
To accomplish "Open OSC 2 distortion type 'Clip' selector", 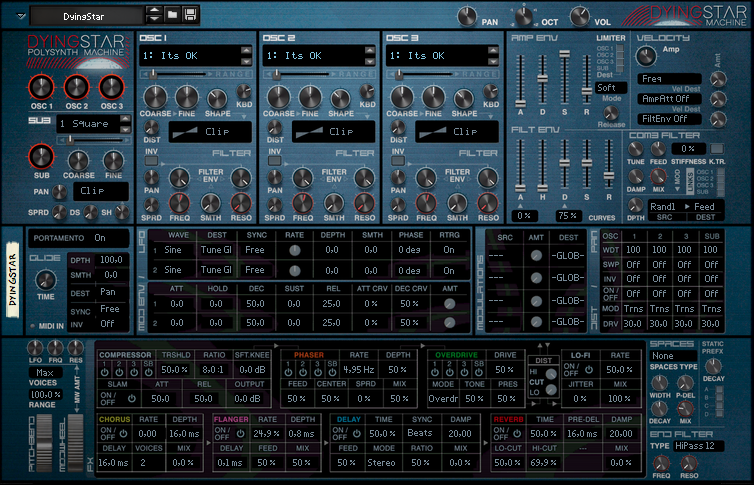I will [x=333, y=132].
